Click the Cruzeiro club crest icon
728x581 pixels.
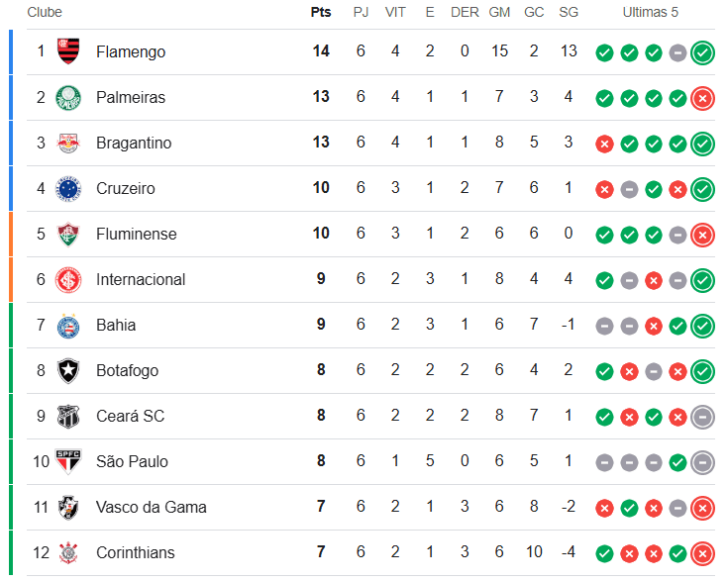(67, 188)
